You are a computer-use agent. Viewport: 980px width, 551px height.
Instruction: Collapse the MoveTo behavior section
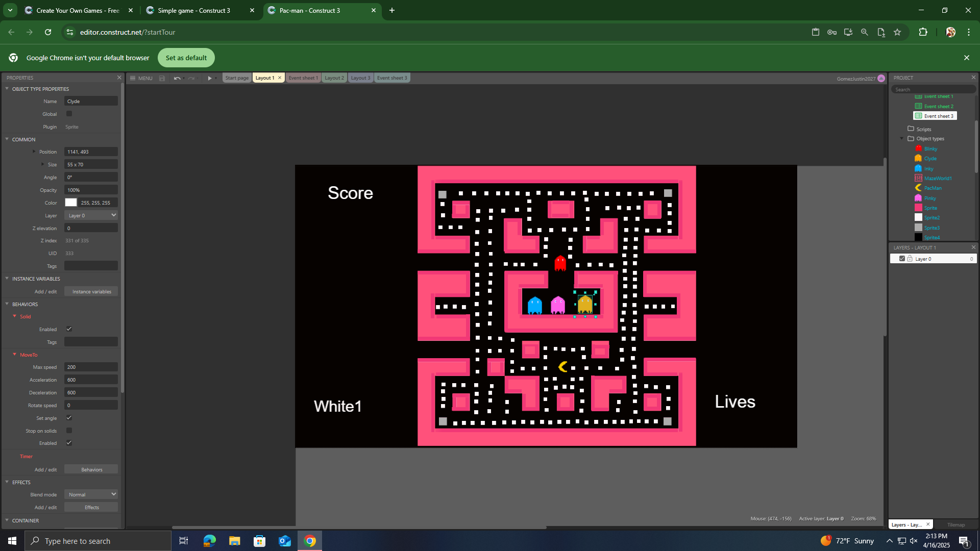point(14,355)
